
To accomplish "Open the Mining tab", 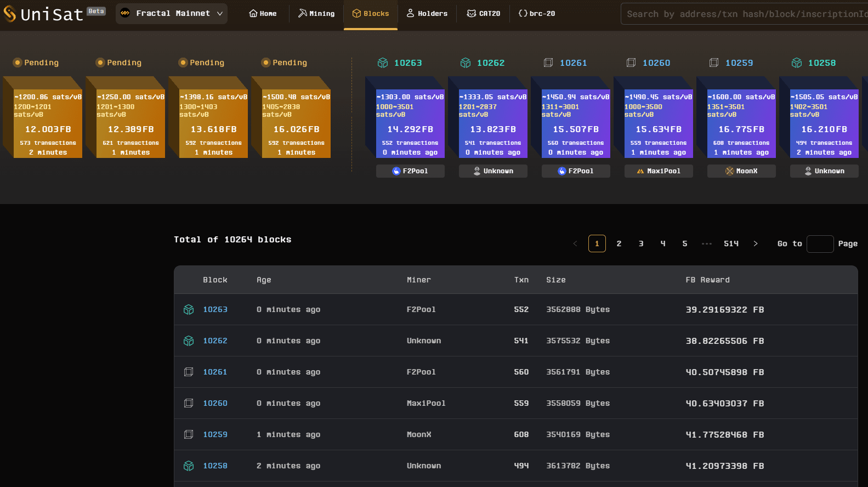I will pyautogui.click(x=316, y=14).
